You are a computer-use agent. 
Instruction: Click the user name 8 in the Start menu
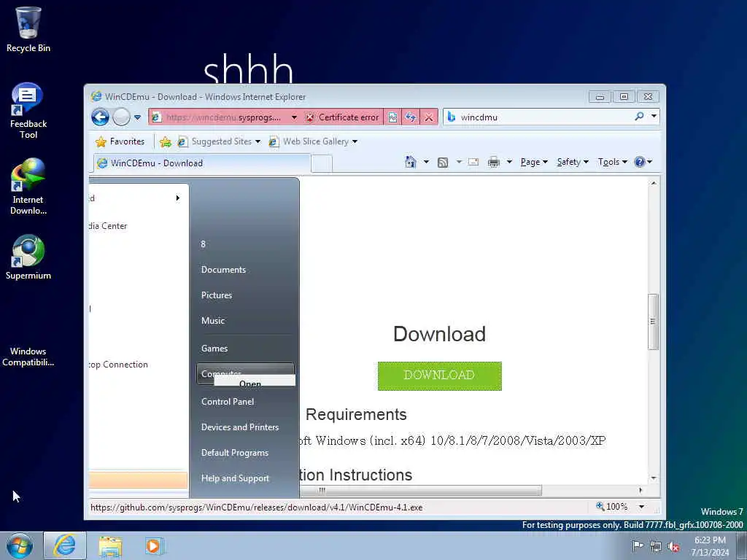tap(204, 244)
